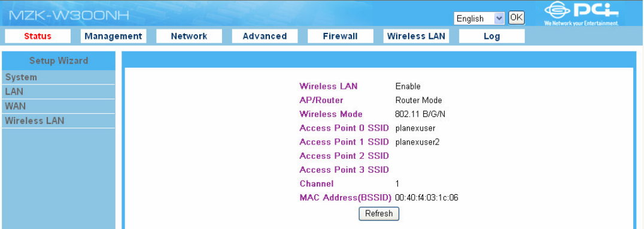The image size is (644, 229).
Task: Go to the Network tab
Action: pyautogui.click(x=189, y=36)
